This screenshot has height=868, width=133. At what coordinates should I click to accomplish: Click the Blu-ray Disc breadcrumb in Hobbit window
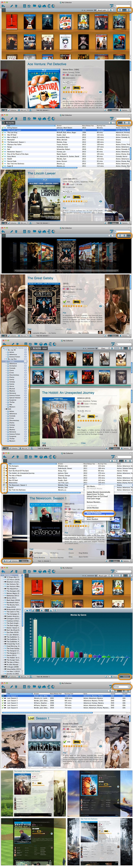pyautogui.click(x=37, y=348)
